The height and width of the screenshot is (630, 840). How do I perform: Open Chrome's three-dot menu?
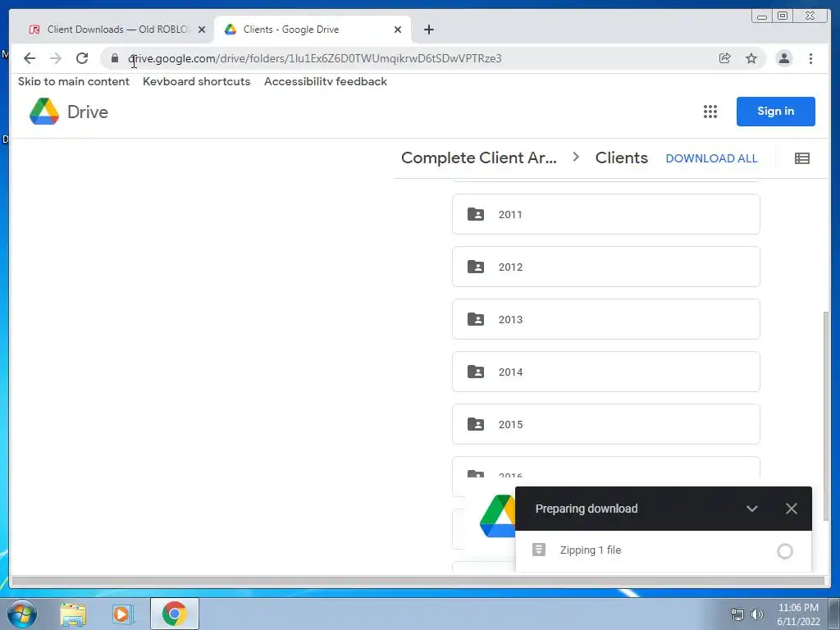pyautogui.click(x=810, y=58)
